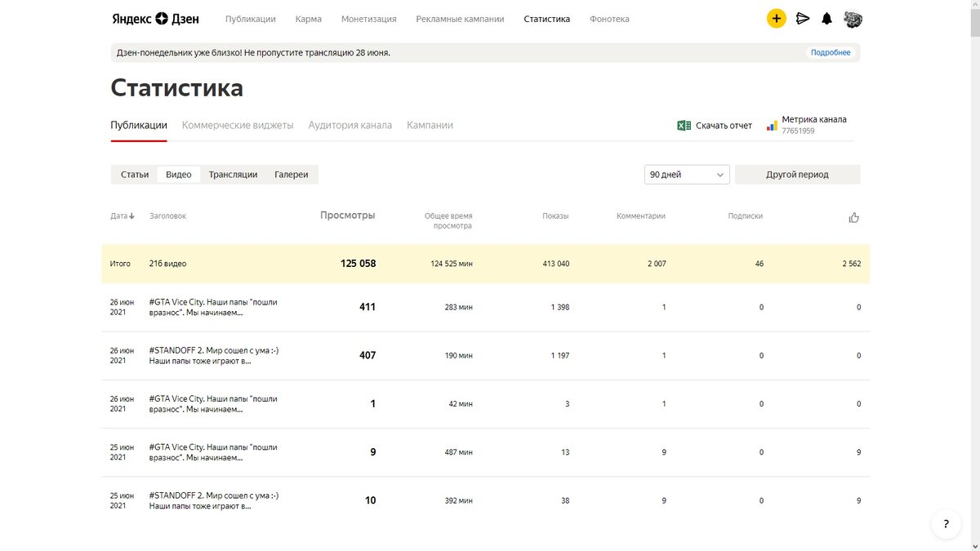Select the Трансляции filter
The height and width of the screenshot is (551, 980).
point(233,175)
